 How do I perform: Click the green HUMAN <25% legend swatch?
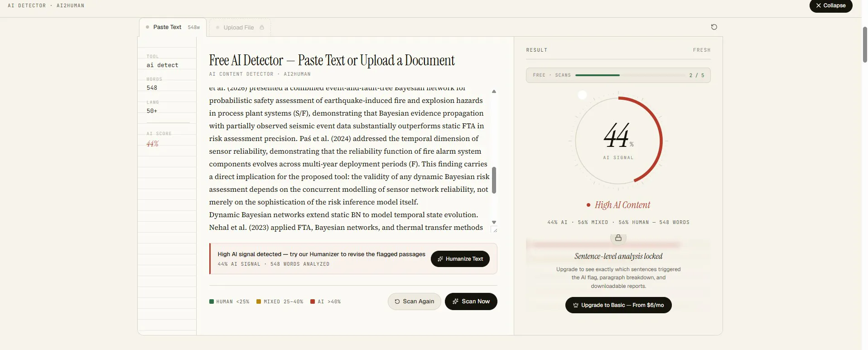click(212, 301)
